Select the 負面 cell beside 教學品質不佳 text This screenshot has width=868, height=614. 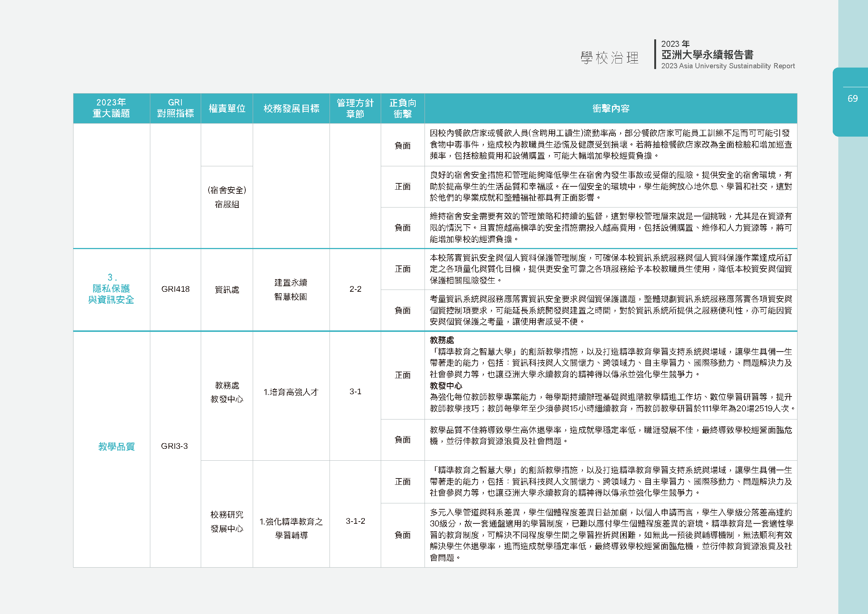(403, 440)
